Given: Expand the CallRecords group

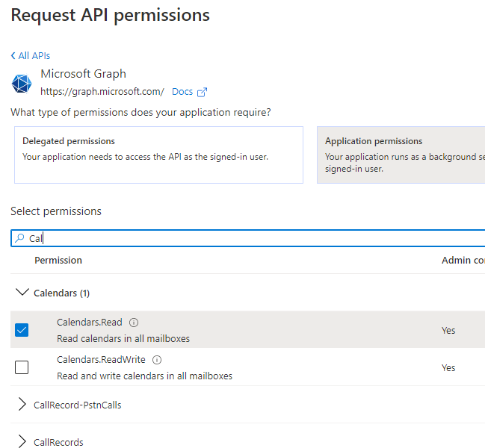Looking at the screenshot, I should tap(22, 441).
